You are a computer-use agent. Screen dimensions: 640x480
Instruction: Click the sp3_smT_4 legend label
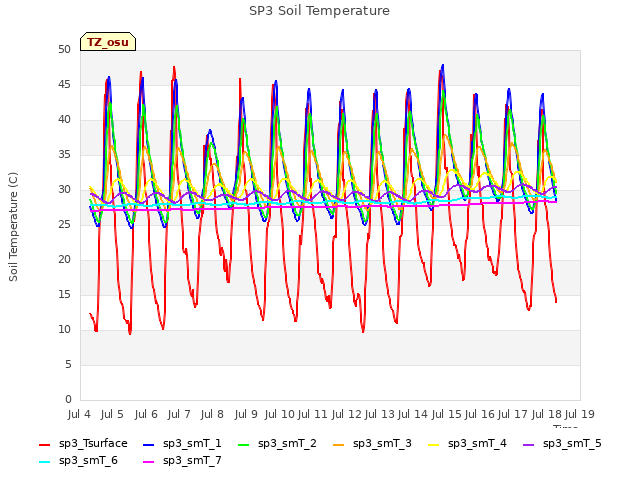click(x=477, y=444)
